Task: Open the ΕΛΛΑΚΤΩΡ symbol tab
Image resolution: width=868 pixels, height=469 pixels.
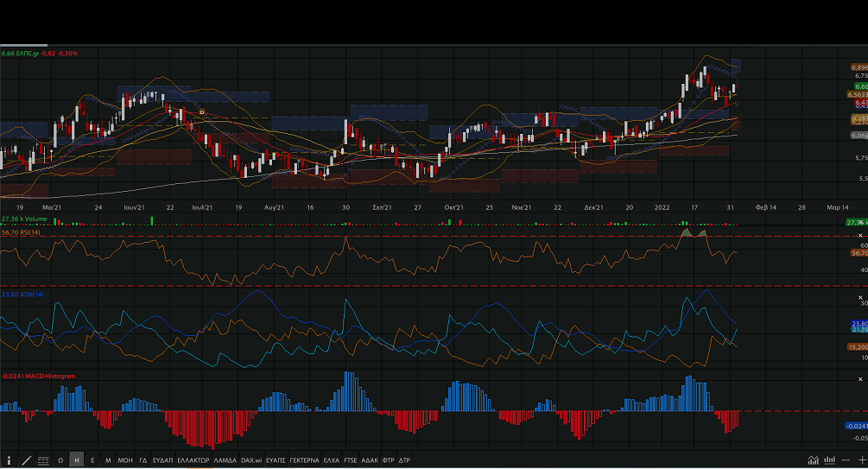Action: 193,460
